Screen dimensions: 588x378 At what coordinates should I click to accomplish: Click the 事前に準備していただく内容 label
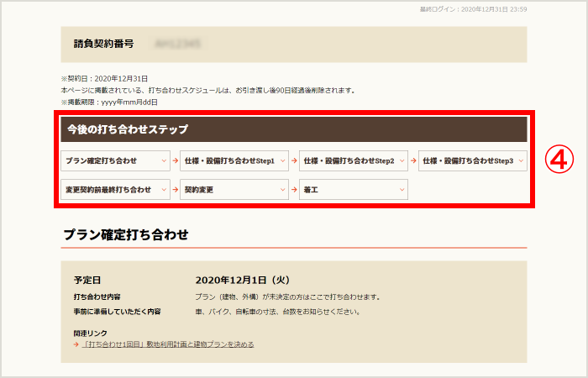[117, 312]
